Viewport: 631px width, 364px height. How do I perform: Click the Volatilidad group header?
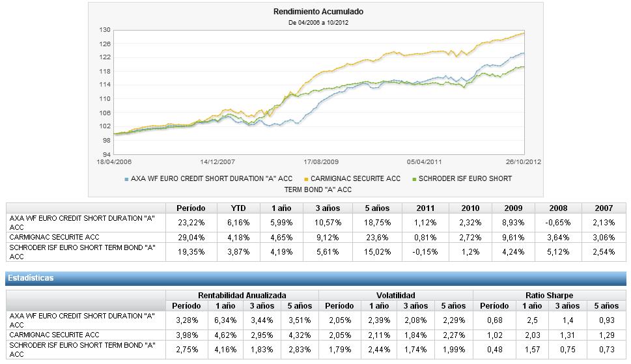click(396, 296)
